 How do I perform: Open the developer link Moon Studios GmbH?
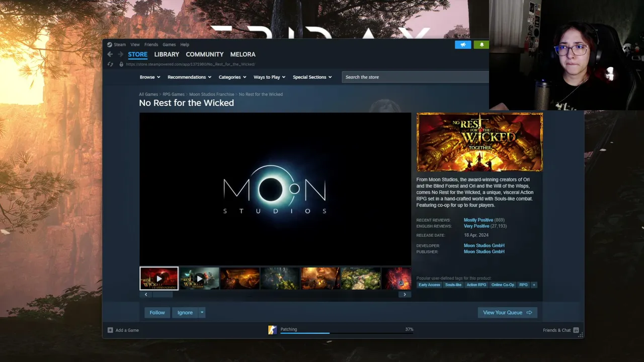(484, 246)
